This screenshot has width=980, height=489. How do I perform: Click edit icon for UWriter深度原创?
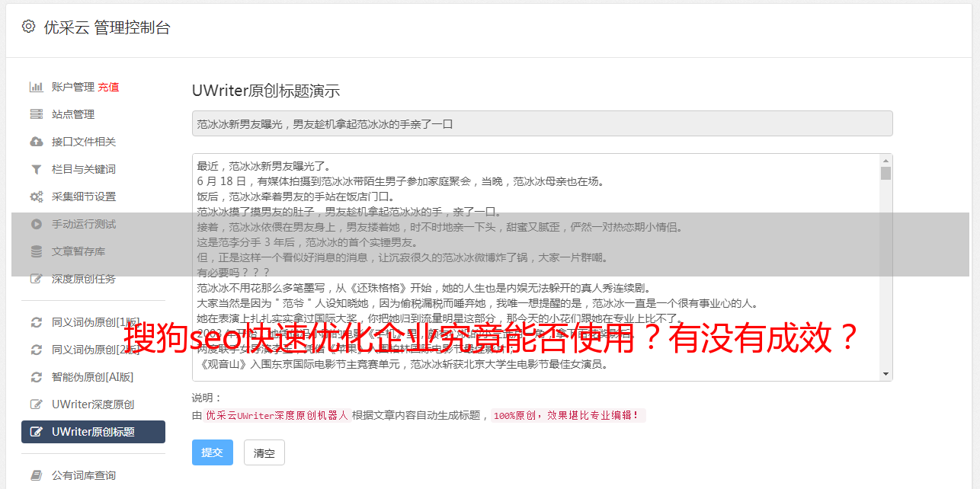coord(36,404)
